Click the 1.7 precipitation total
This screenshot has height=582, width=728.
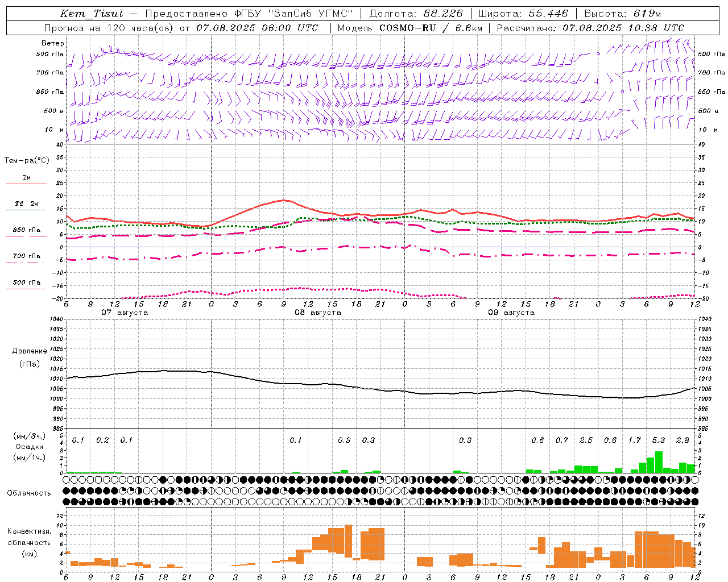634,440
